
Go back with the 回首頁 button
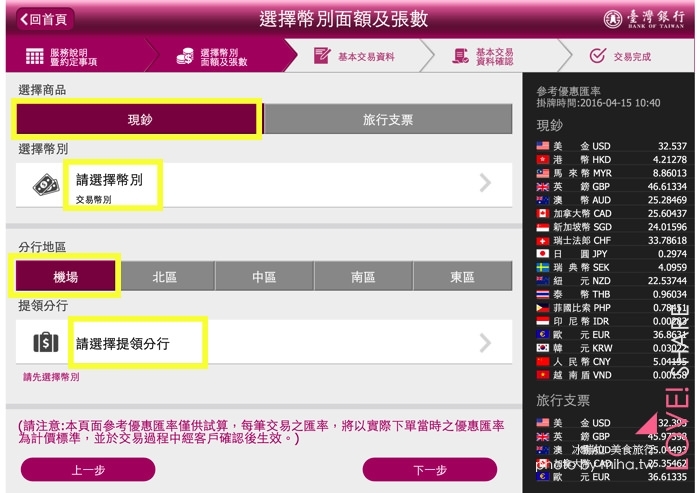45,19
